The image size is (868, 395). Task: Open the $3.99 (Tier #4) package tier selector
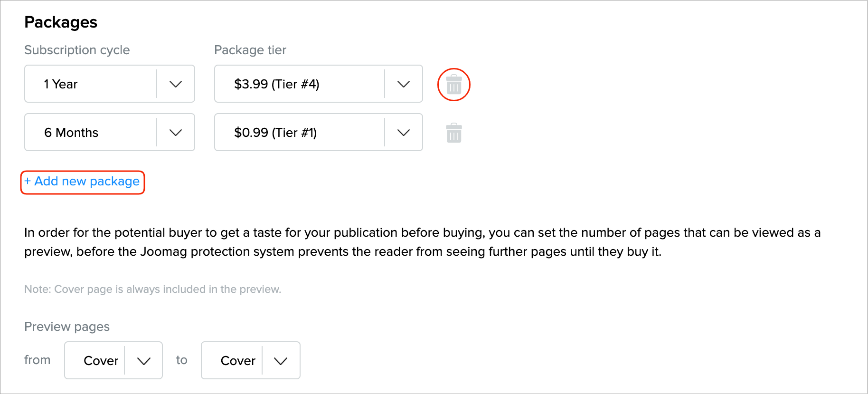(x=299, y=84)
